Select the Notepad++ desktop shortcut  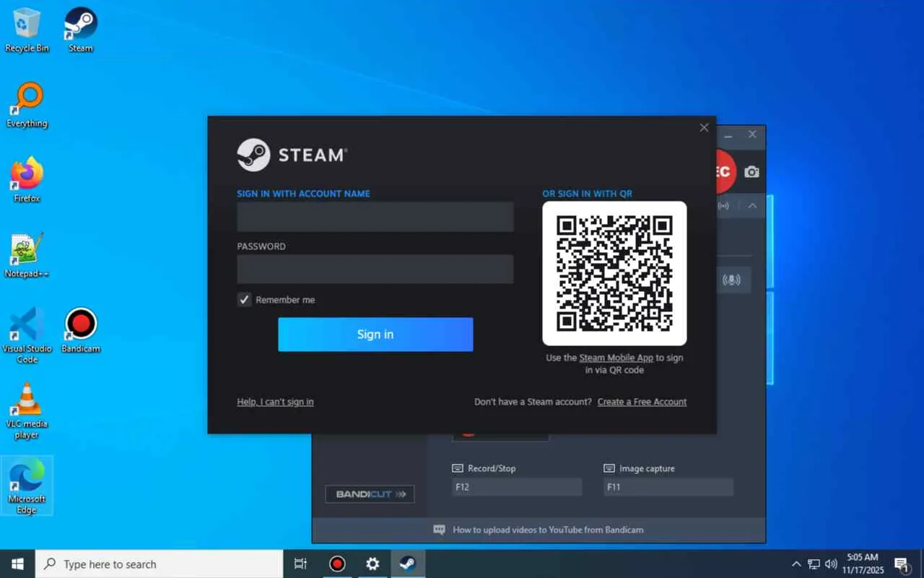pos(27,255)
